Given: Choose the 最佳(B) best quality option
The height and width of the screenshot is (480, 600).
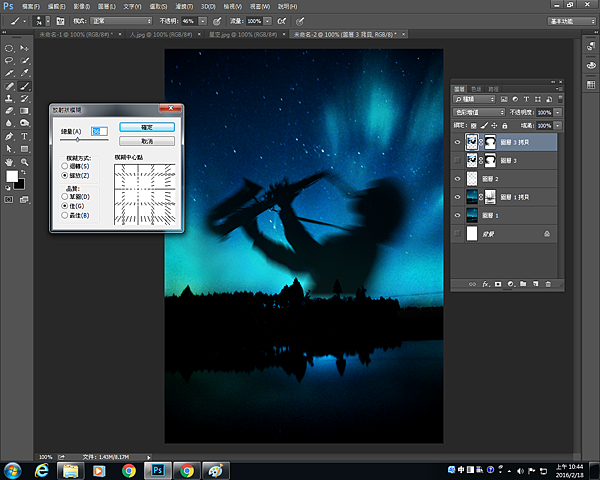Looking at the screenshot, I should click(x=66, y=215).
